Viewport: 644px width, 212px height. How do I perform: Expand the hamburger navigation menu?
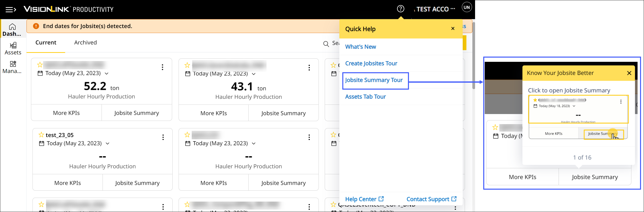pyautogui.click(x=11, y=9)
